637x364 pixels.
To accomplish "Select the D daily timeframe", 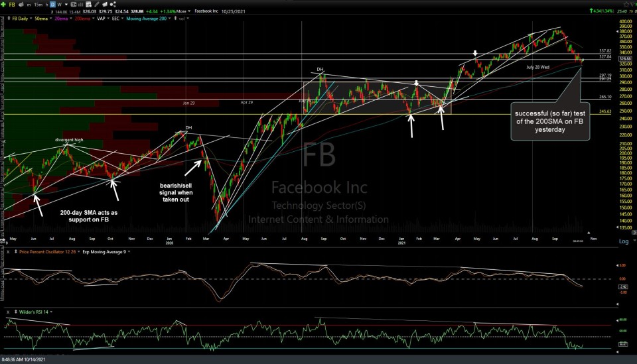I will click(x=52, y=5).
